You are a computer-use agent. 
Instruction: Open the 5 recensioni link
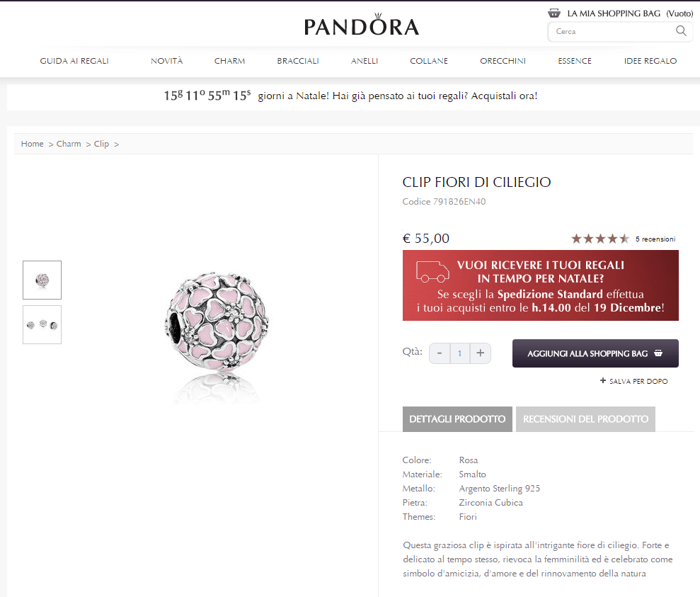click(655, 239)
